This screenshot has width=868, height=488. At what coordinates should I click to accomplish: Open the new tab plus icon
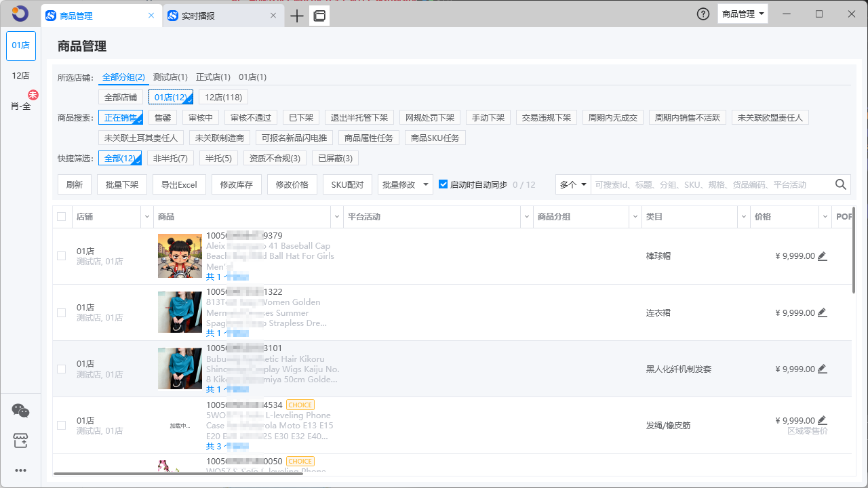coord(296,16)
